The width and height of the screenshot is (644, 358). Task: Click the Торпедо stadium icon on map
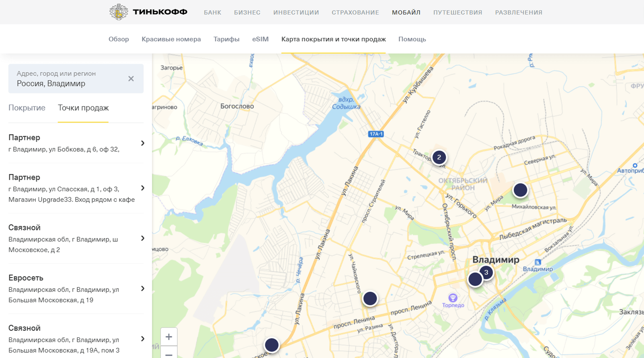pos(453,298)
